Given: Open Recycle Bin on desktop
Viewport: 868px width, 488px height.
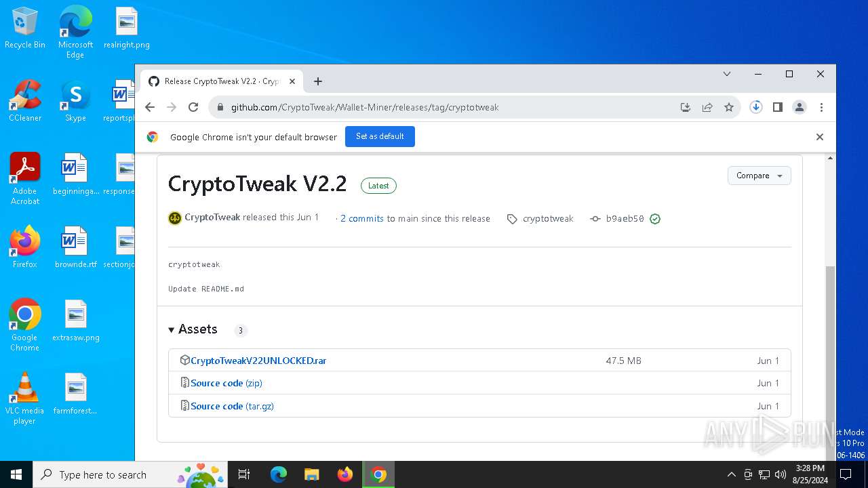Looking at the screenshot, I should 25,28.
